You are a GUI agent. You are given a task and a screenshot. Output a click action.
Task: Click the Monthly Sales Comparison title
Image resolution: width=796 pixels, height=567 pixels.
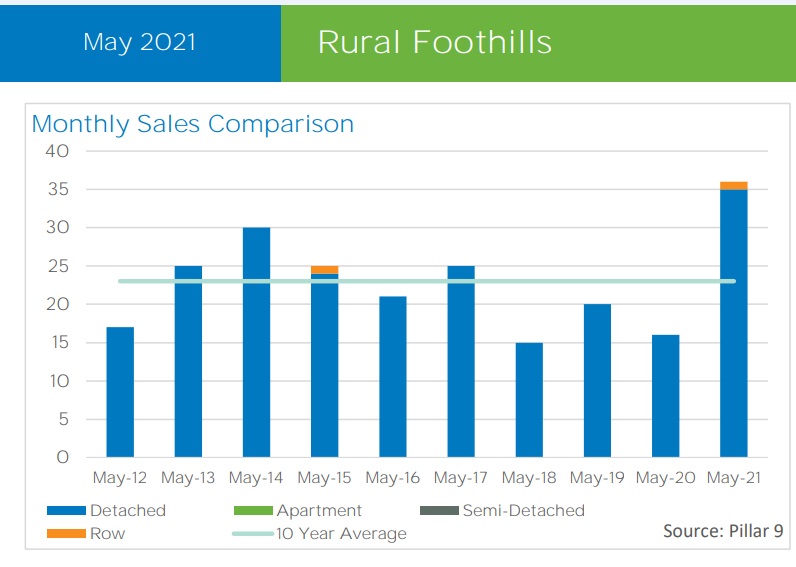click(x=193, y=124)
